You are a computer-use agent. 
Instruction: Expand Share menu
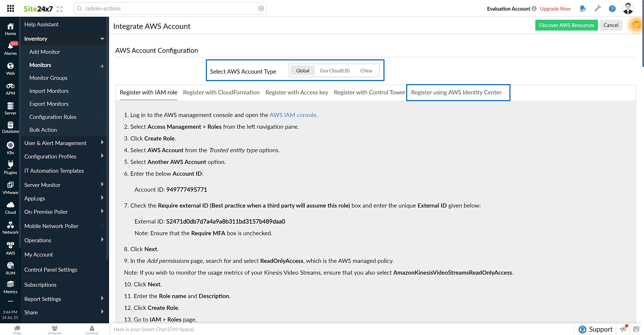point(102,312)
